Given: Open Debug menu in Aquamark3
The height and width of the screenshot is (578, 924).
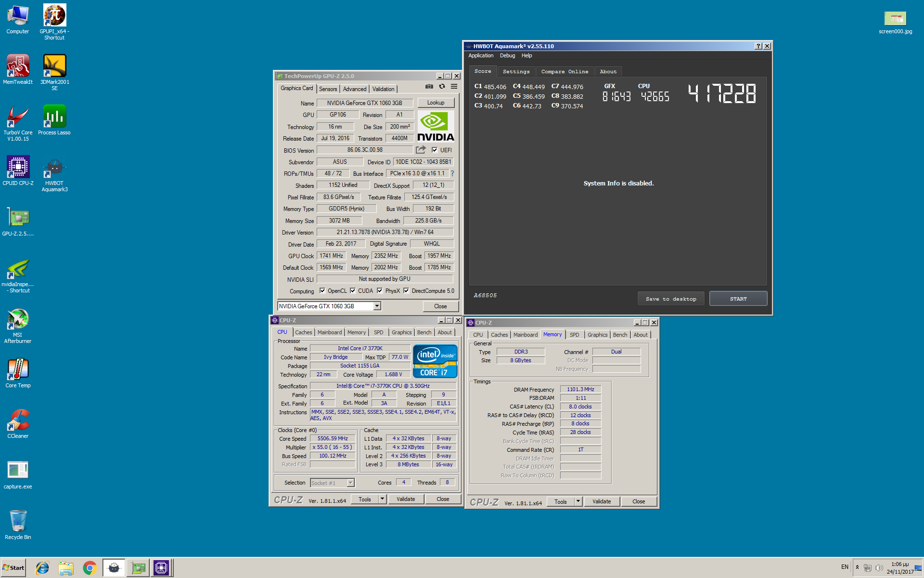Looking at the screenshot, I should click(507, 55).
